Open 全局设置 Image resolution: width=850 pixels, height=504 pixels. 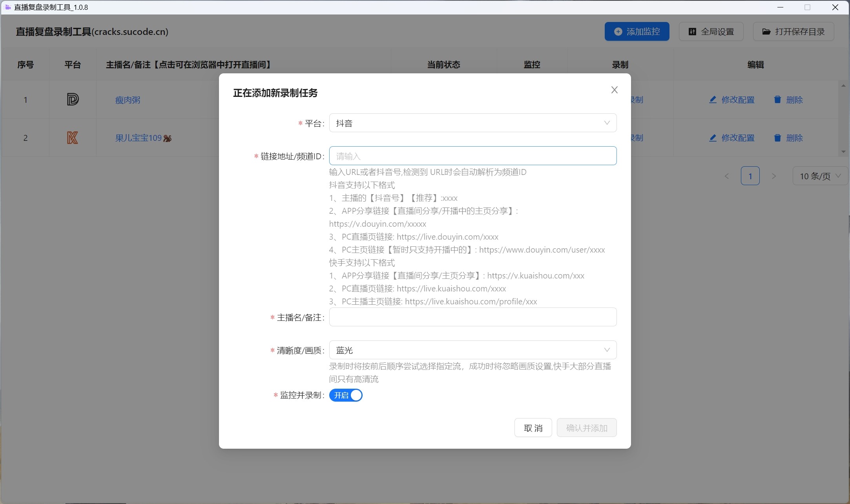tap(711, 32)
